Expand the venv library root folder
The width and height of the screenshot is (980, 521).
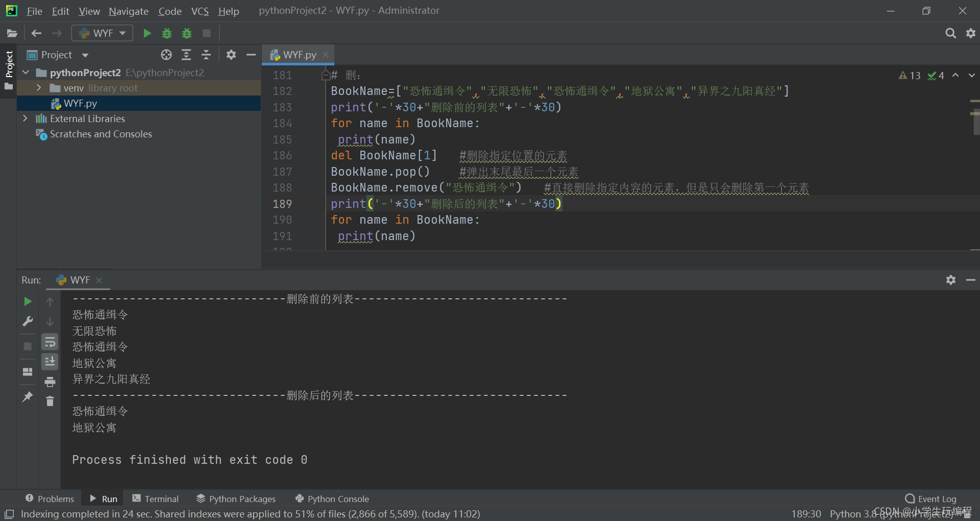click(x=39, y=88)
